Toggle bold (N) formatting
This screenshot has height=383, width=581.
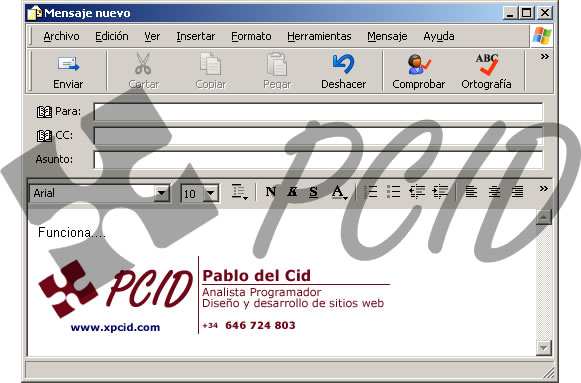coord(270,192)
